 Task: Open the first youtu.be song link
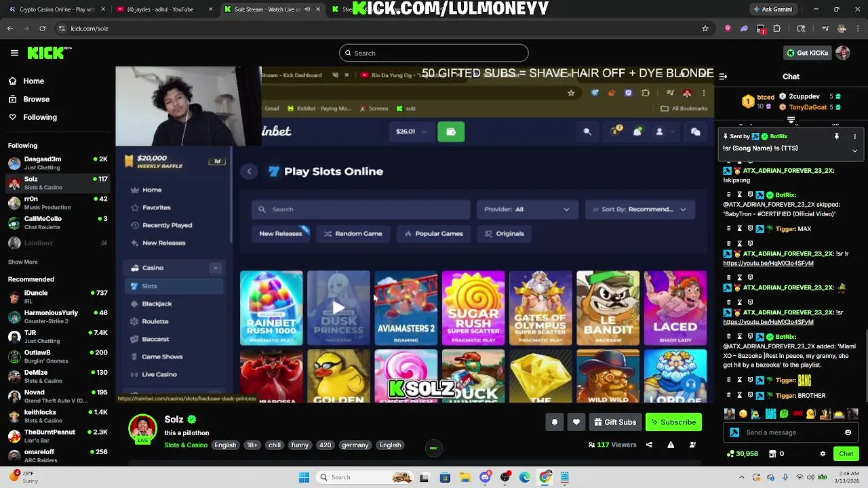768,263
